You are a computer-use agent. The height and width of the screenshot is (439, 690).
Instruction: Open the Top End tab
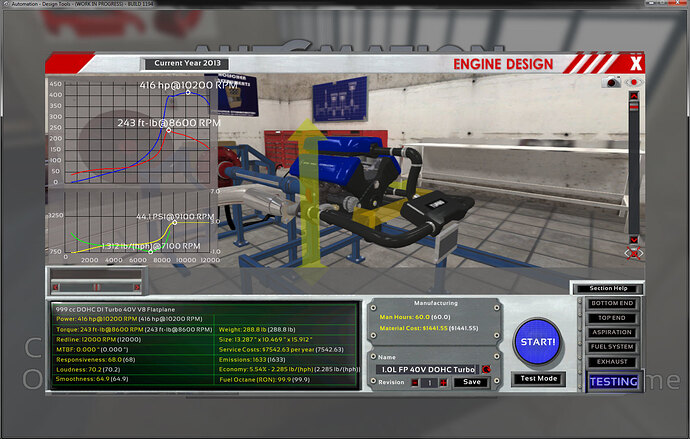612,318
